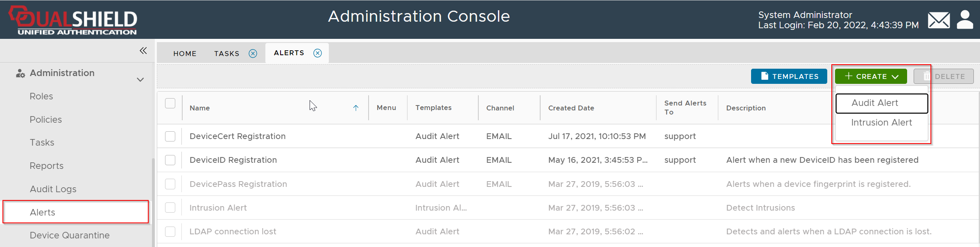The height and width of the screenshot is (247, 980).
Task: Choose Intrusion Alert from Create menu
Action: coord(881,123)
